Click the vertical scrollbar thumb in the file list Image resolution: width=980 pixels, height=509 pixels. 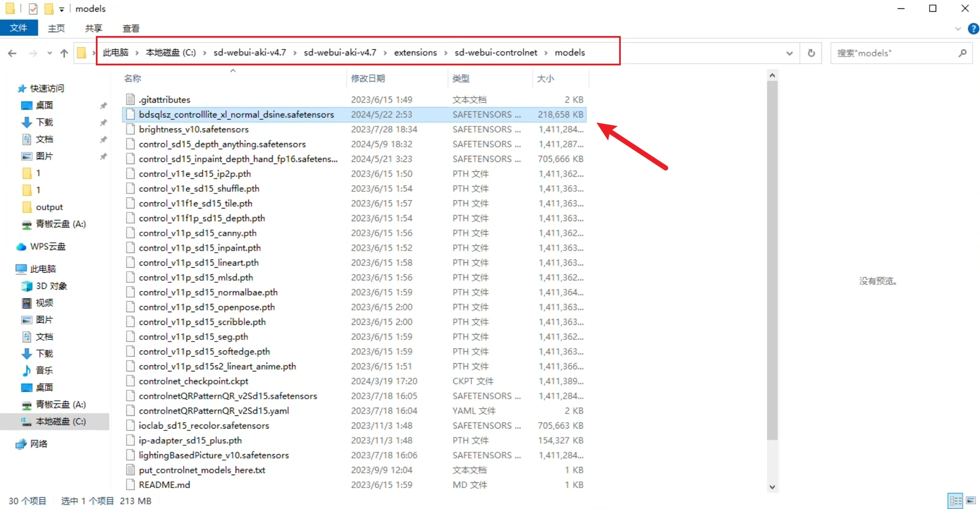tap(772, 261)
